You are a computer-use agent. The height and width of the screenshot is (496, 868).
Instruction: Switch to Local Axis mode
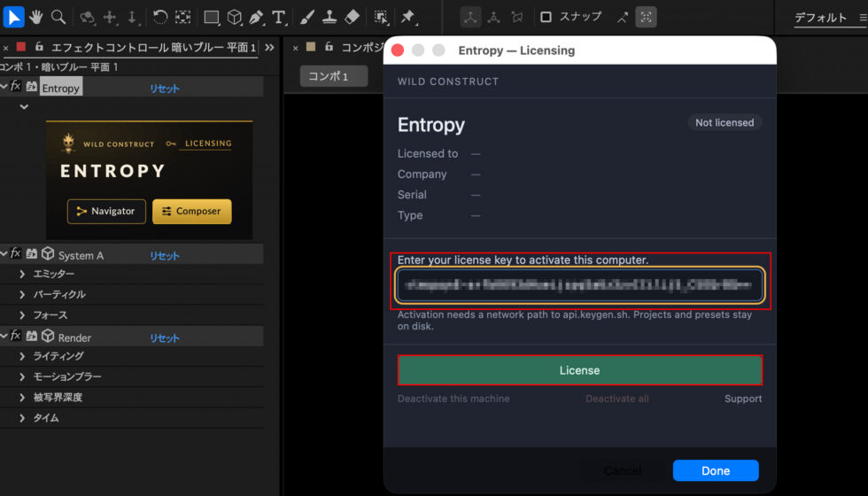coord(470,17)
